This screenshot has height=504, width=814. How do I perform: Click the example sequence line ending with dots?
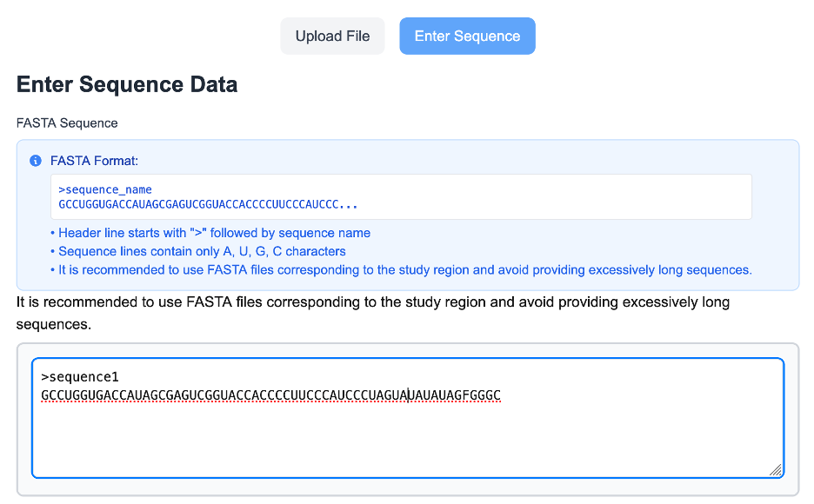200,205
